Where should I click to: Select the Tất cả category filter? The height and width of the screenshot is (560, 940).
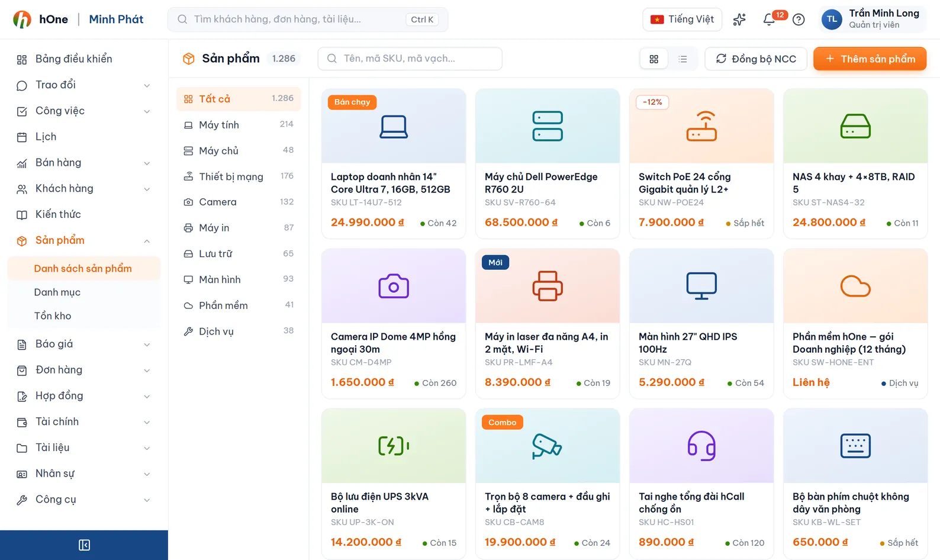239,99
